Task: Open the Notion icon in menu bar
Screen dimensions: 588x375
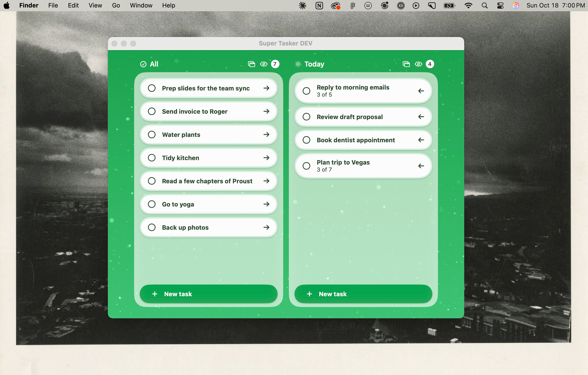Action: click(319, 5)
